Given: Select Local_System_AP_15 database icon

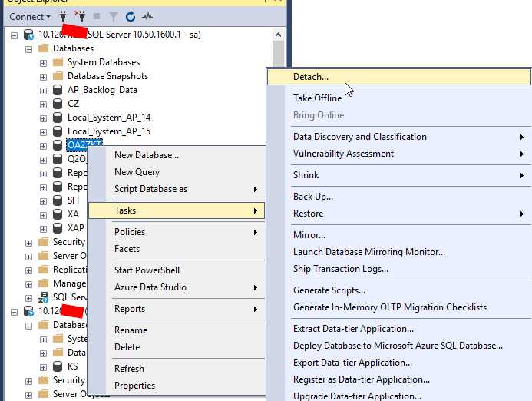Looking at the screenshot, I should [58, 131].
